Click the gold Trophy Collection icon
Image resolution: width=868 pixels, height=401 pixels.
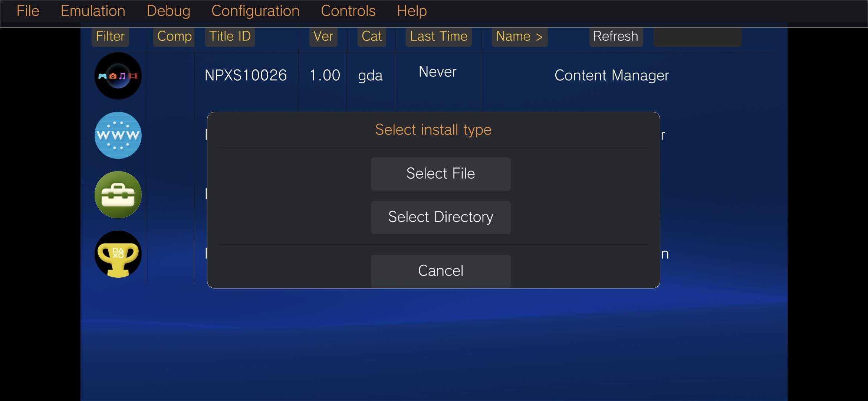click(x=118, y=254)
